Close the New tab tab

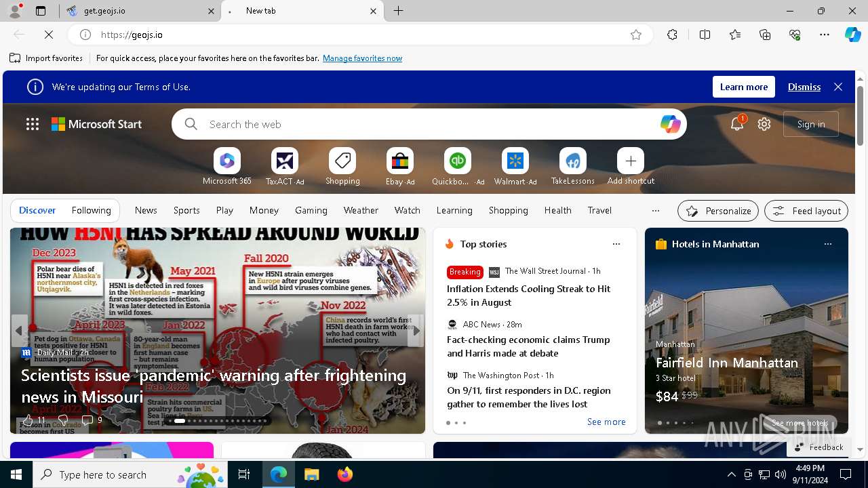[x=373, y=11]
